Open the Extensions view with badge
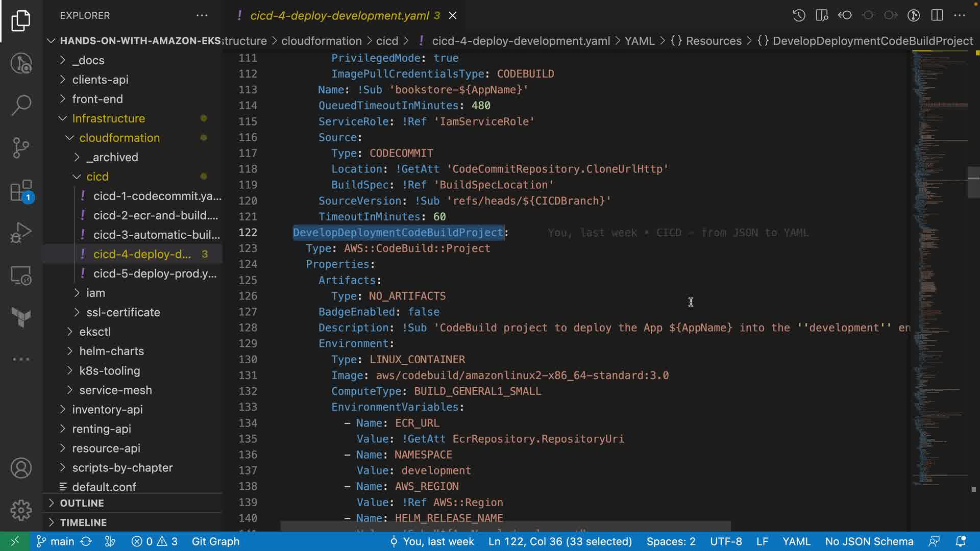This screenshot has height=551, width=980. 21,191
